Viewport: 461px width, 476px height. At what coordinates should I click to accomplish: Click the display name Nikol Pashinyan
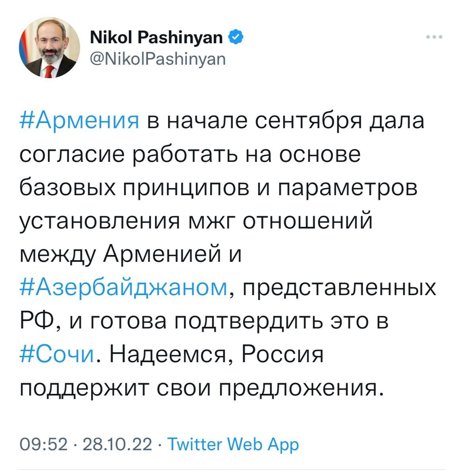[x=157, y=38]
